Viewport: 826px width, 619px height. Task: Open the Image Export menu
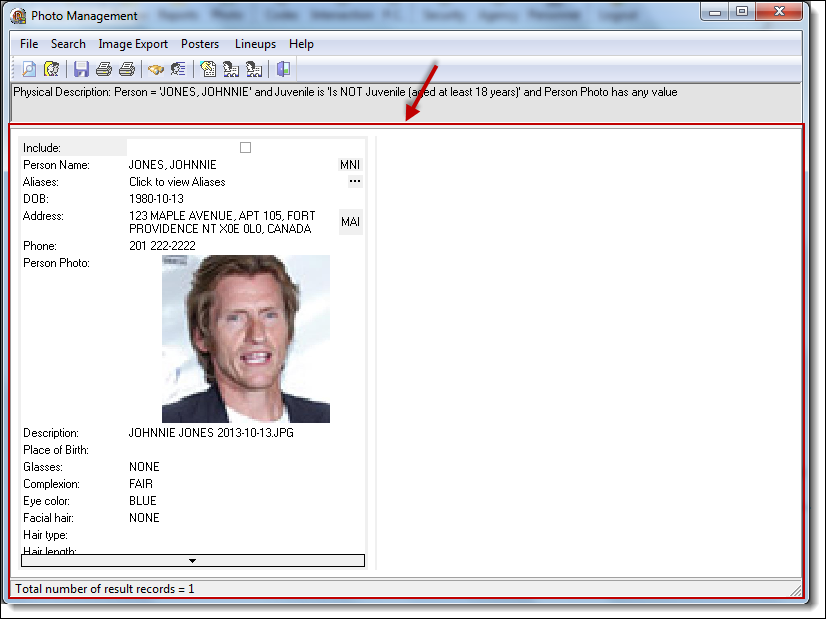click(x=133, y=44)
